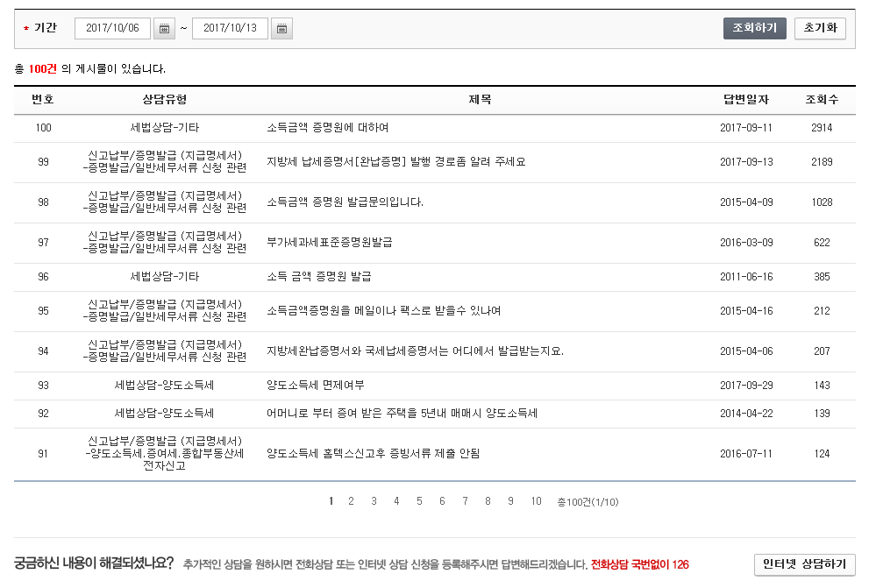Open the 인터넷 상담하기 button
876x588 pixels.
[x=804, y=564]
